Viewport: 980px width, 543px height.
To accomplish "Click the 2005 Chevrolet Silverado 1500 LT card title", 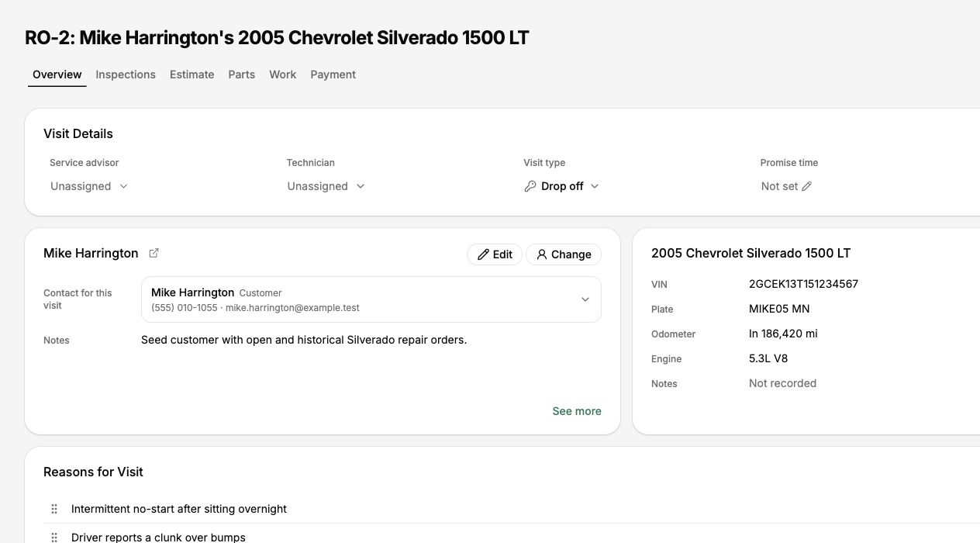I will pos(751,253).
